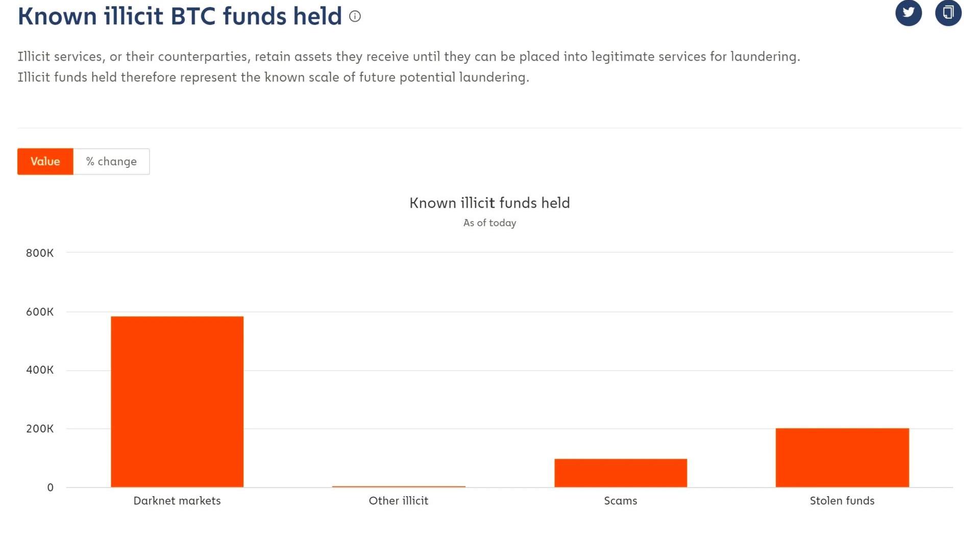
Task: Click the As of today subtitle
Action: click(x=489, y=223)
